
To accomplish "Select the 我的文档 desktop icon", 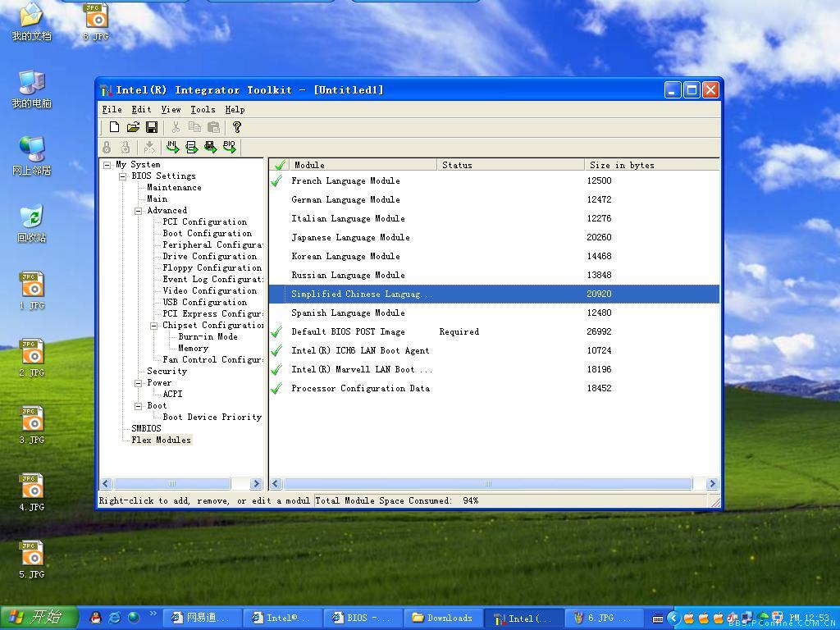I will 32,22.
